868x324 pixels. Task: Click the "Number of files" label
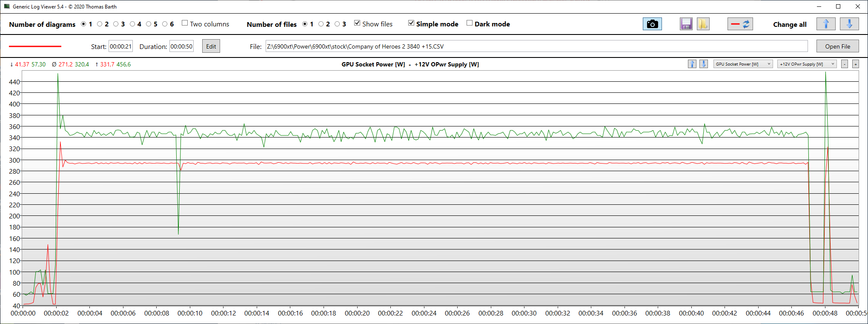[272, 24]
